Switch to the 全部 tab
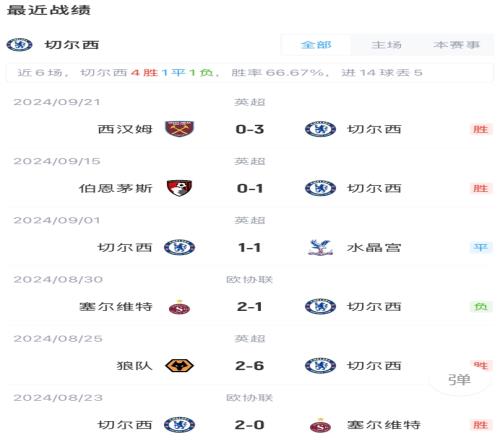This screenshot has height=440, width=500. [x=316, y=45]
